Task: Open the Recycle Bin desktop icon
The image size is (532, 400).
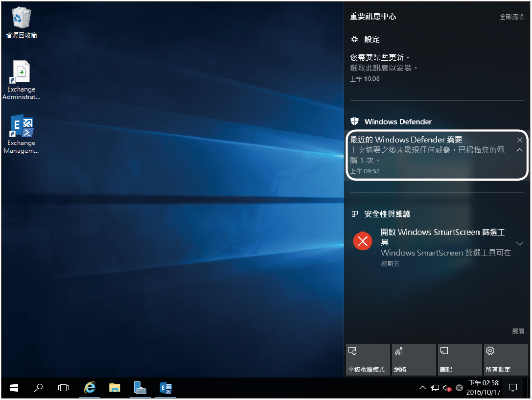Action: click(21, 22)
